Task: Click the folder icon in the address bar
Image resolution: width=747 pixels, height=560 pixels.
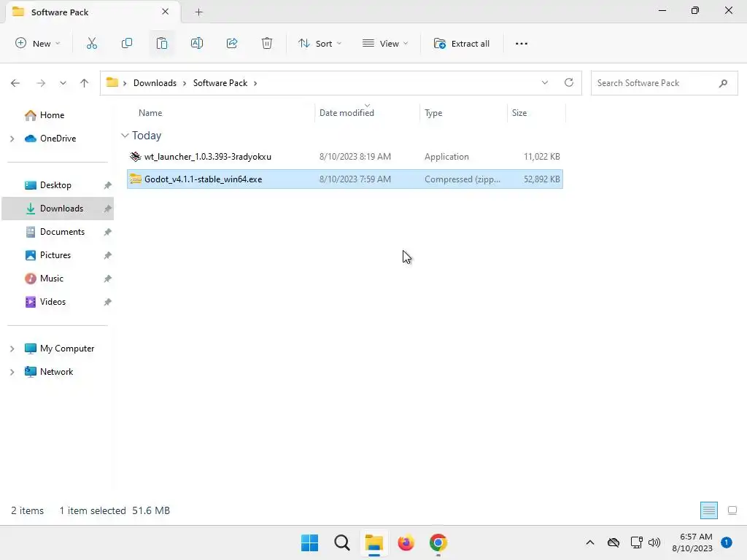Action: 112,82
